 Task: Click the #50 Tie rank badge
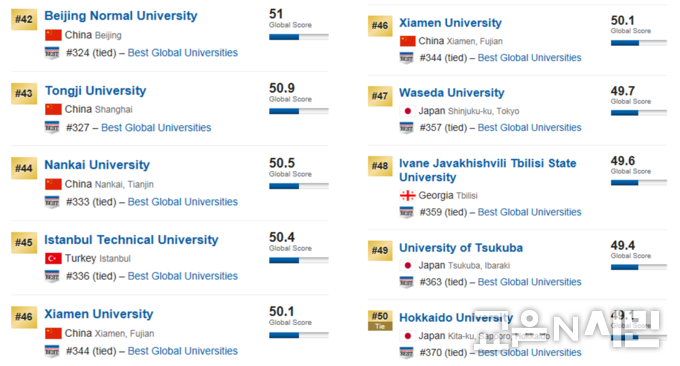point(380,320)
